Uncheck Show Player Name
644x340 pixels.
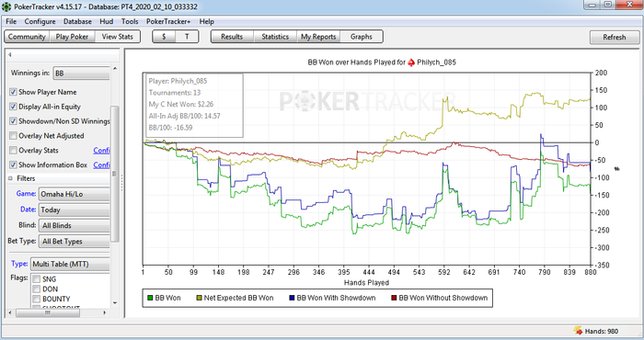(13, 92)
